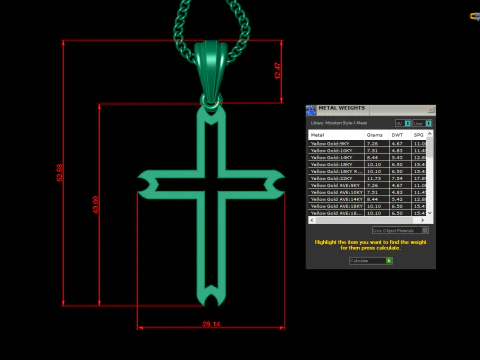480x360 pixels.
Task: Select the Yellow Gold:14KY row
Action: click(367, 158)
